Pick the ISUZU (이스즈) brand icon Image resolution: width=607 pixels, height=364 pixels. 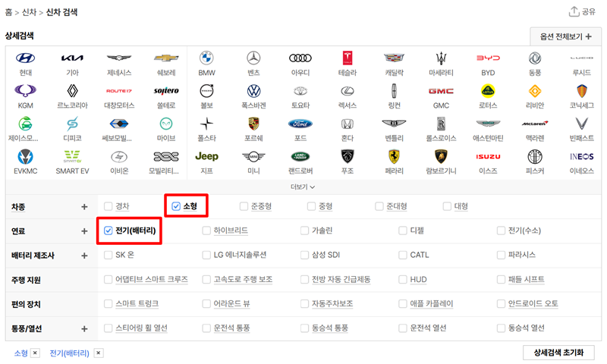[488, 157]
